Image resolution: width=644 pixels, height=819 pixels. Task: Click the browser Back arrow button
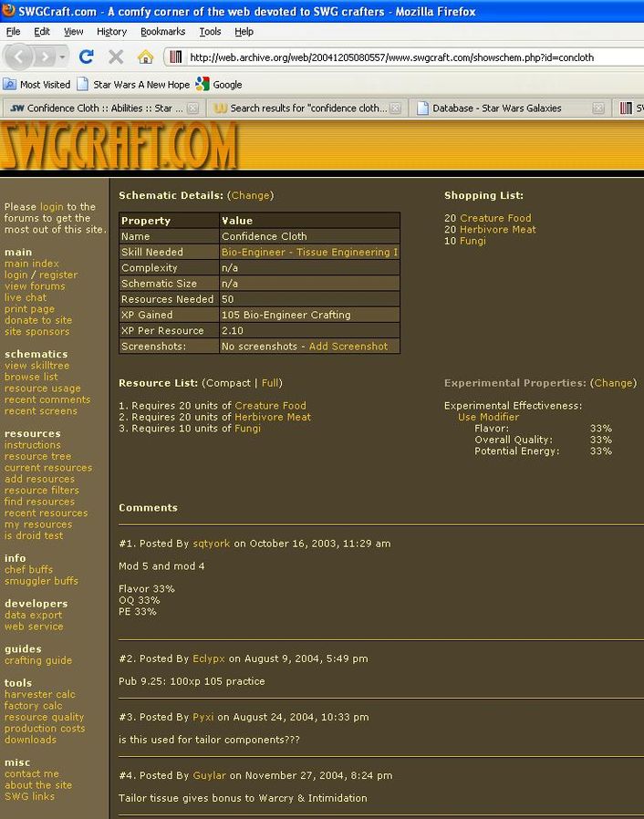(19, 57)
